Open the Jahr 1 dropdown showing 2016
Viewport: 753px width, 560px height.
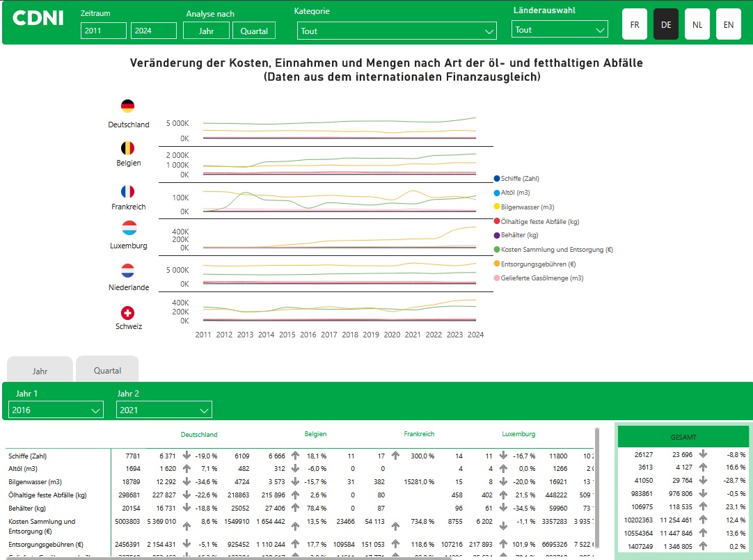[56, 410]
